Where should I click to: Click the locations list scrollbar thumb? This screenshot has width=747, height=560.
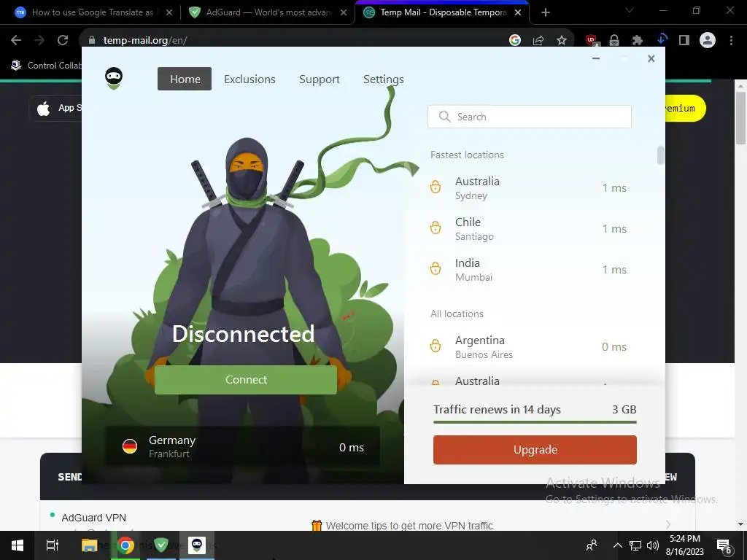(660, 155)
